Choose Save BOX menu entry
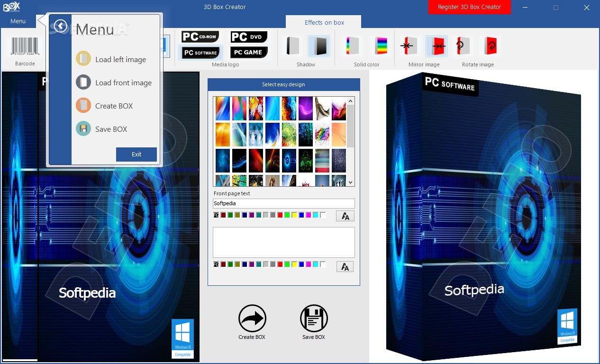This screenshot has width=600, height=364. 111,129
